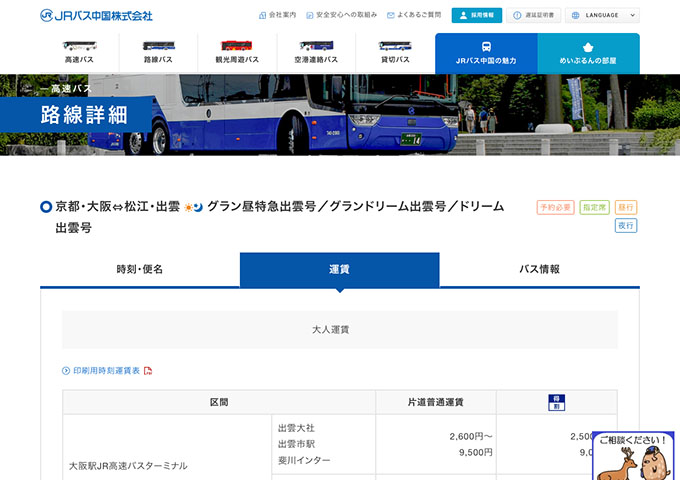Switch to the 運賃 tab
This screenshot has width=680, height=480.
[x=340, y=270]
